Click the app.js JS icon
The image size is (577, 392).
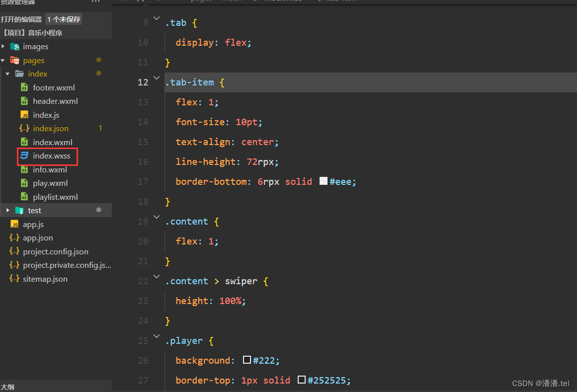(x=14, y=224)
